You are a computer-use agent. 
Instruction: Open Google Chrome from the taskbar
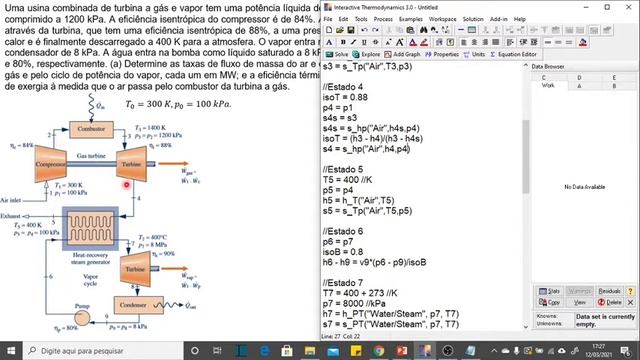coord(379,351)
